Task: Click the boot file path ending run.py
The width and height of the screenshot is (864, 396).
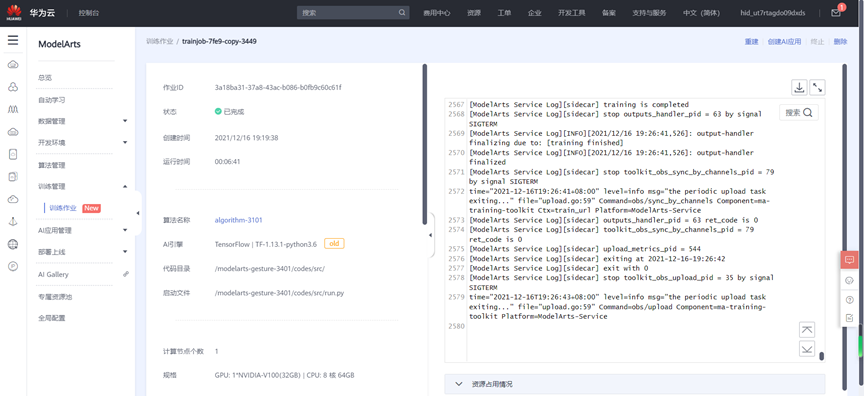Action: [279, 293]
